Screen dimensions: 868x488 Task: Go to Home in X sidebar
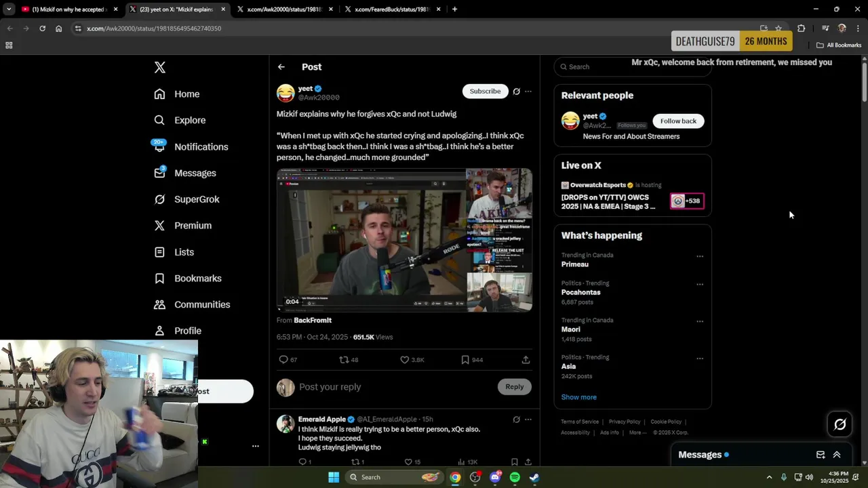(177, 94)
